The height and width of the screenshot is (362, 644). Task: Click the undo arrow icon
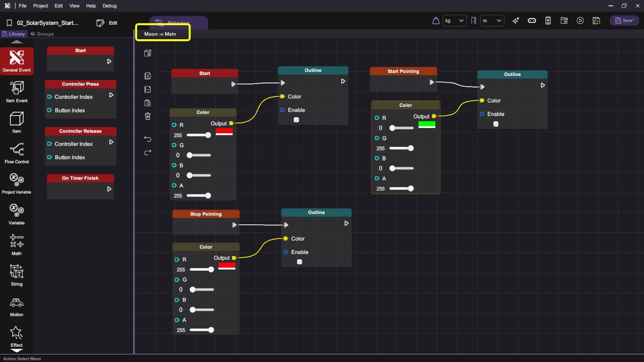pos(148,139)
